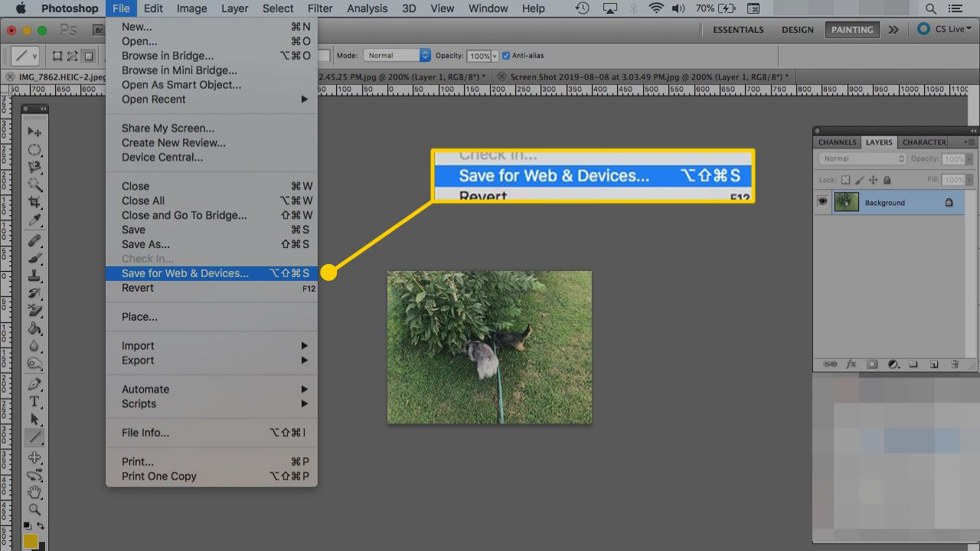980x551 pixels.
Task: Switch to the Essentials workspace
Action: 738,30
